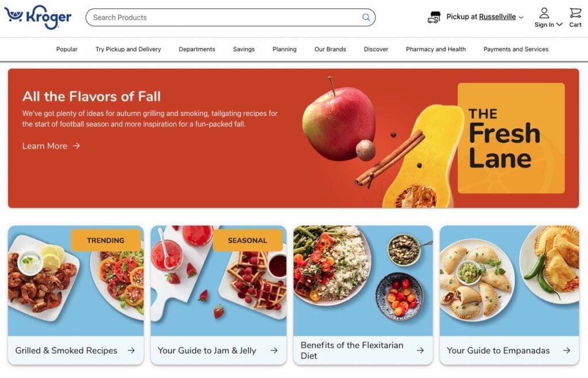The image size is (588, 378).
Task: Expand the Pickup at Russellville dropdown chevron
Action: pyautogui.click(x=521, y=17)
